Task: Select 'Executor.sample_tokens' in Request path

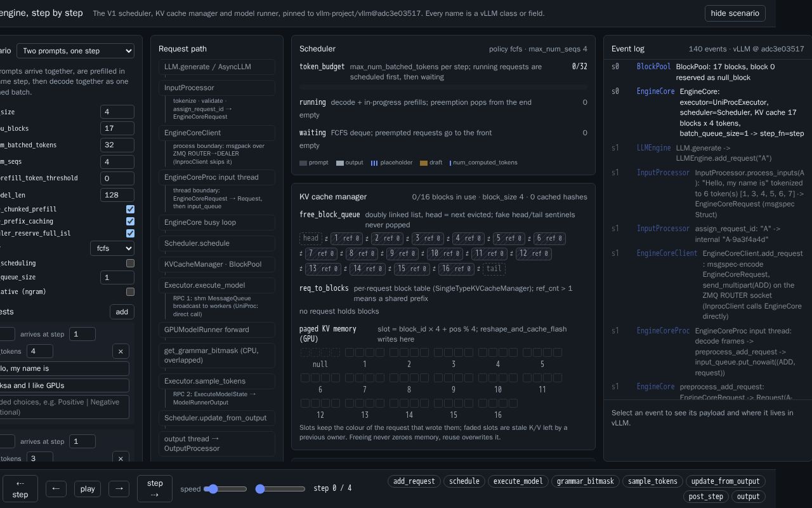Action: coord(216,381)
